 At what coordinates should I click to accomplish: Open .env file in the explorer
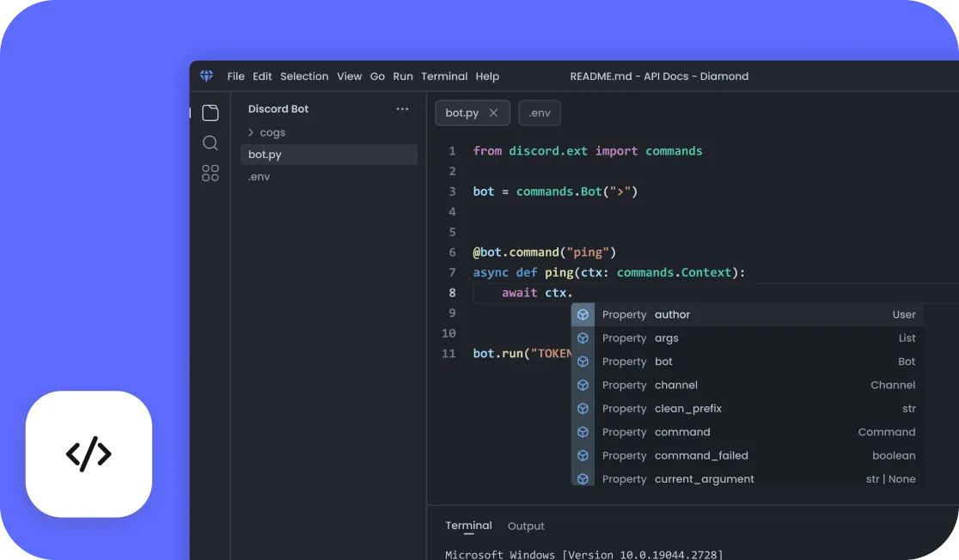click(259, 177)
